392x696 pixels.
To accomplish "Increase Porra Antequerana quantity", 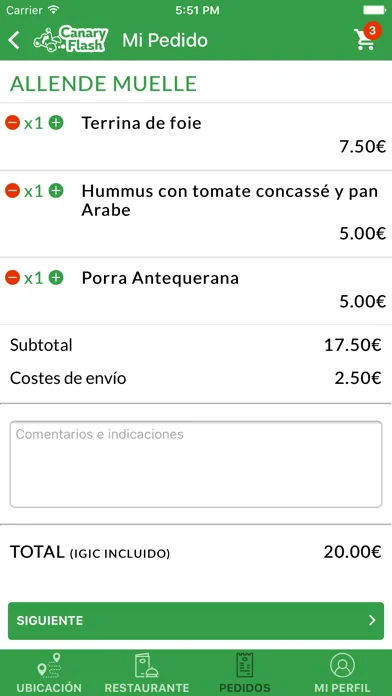I will coord(56,278).
